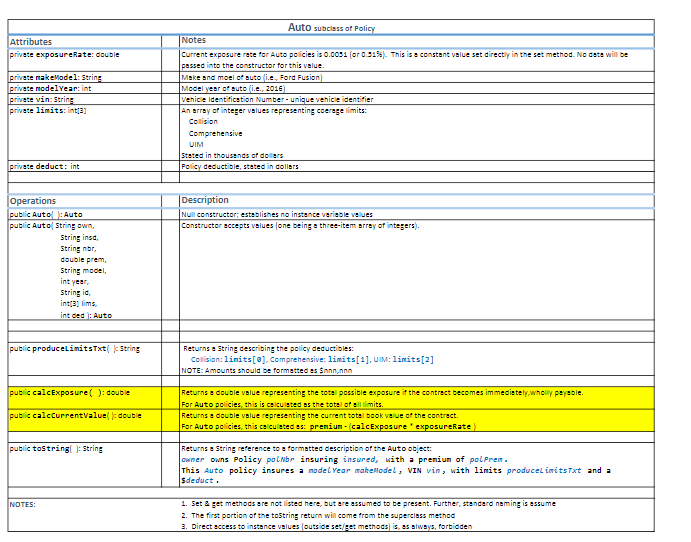
Task: Click the 'int year,' parameter
Action: point(74,281)
